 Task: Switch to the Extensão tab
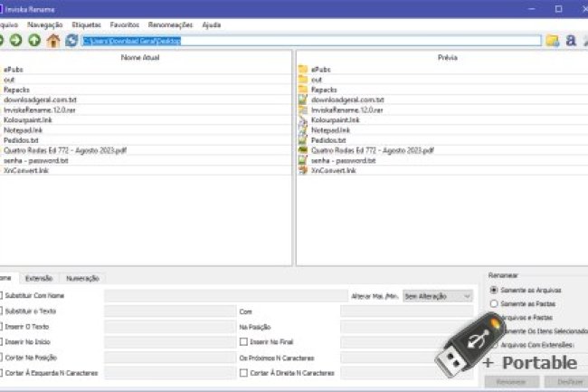[x=39, y=278]
